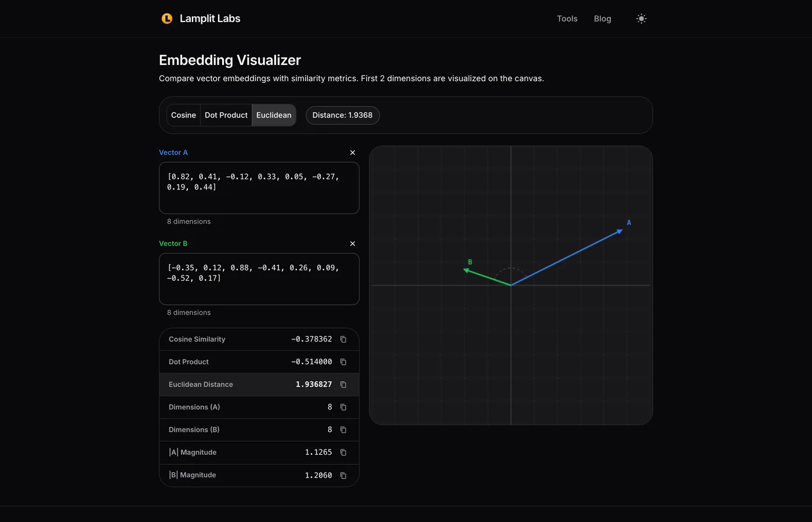Viewport: 812px width, 522px height.
Task: Click the Distance: 1.9368 badge
Action: click(x=342, y=115)
